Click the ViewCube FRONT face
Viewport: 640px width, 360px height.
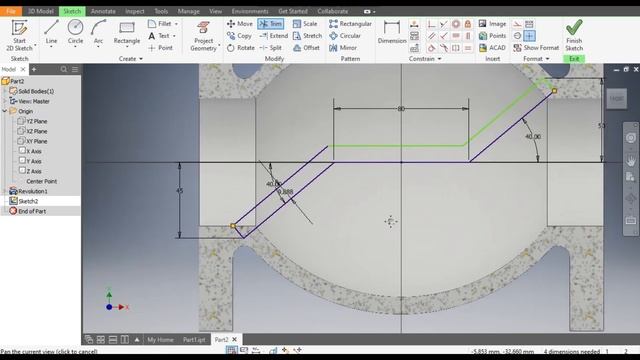pos(616,99)
